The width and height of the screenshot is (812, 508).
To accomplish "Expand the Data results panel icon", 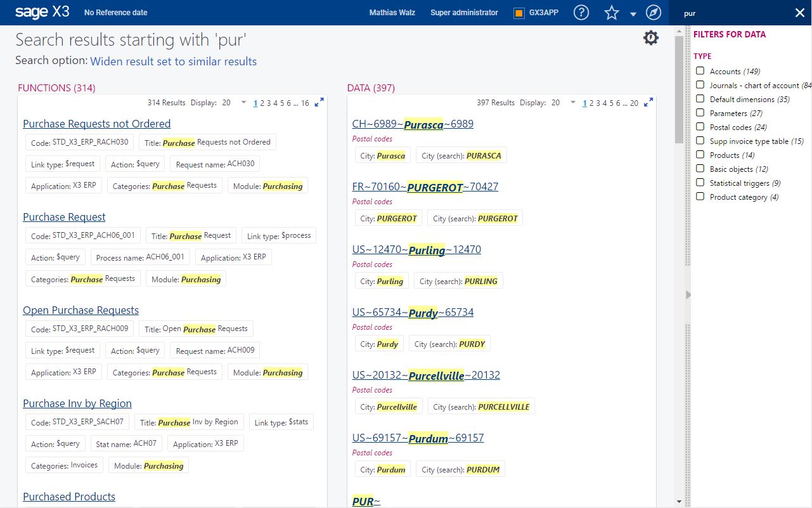I will (648, 102).
